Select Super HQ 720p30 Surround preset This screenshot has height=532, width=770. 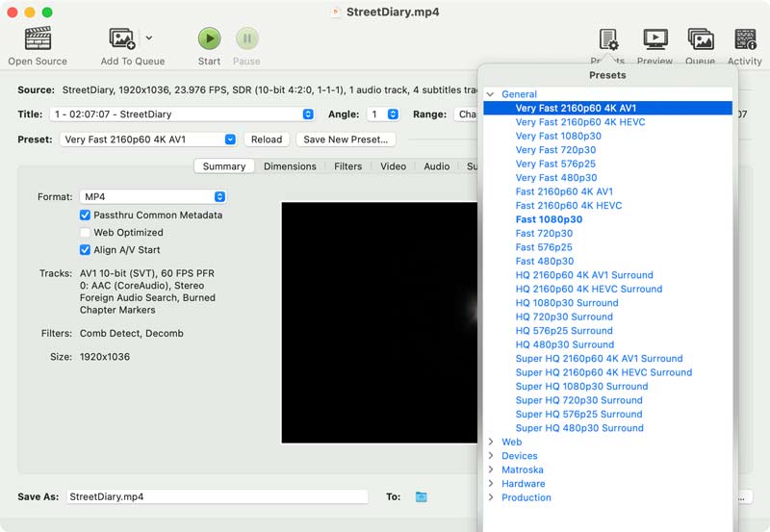point(607,400)
